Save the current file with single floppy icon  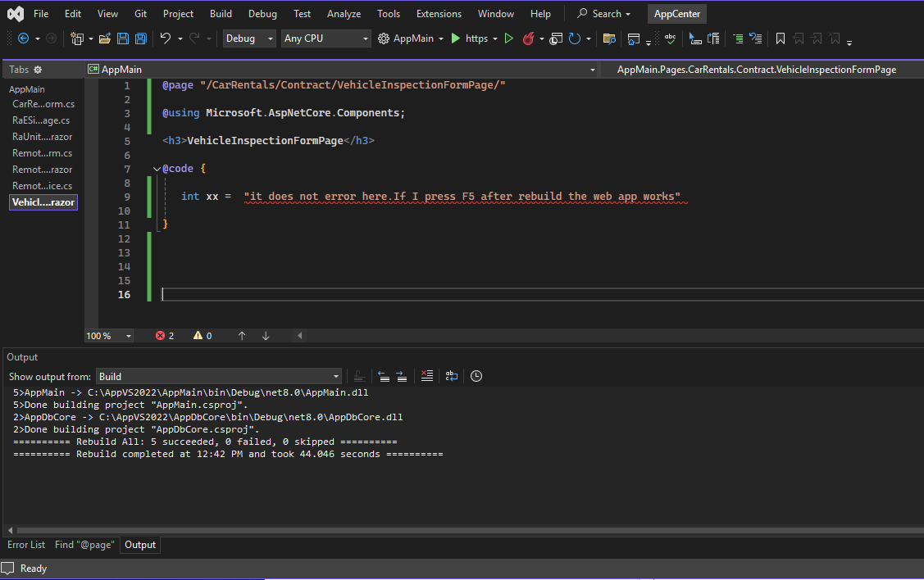point(123,39)
